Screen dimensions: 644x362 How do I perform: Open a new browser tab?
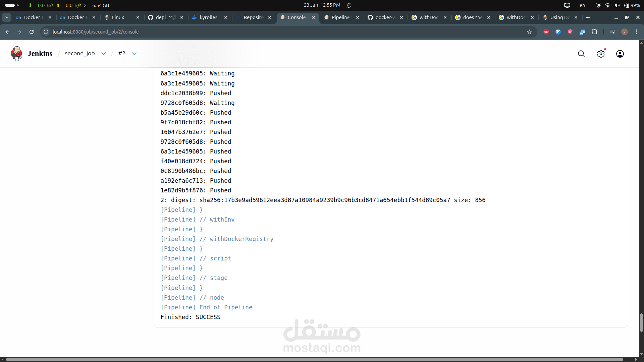[x=588, y=17]
